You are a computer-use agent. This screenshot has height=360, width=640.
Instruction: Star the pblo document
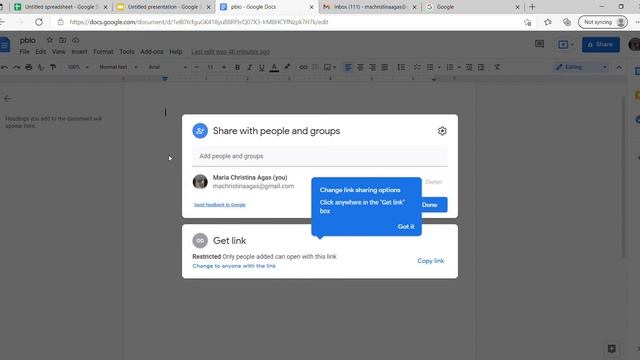(x=49, y=40)
